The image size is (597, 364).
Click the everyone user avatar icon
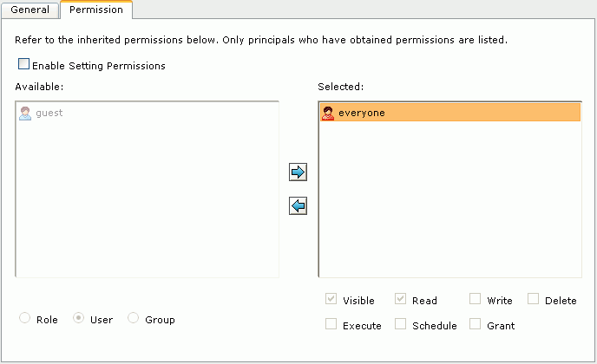pos(328,114)
